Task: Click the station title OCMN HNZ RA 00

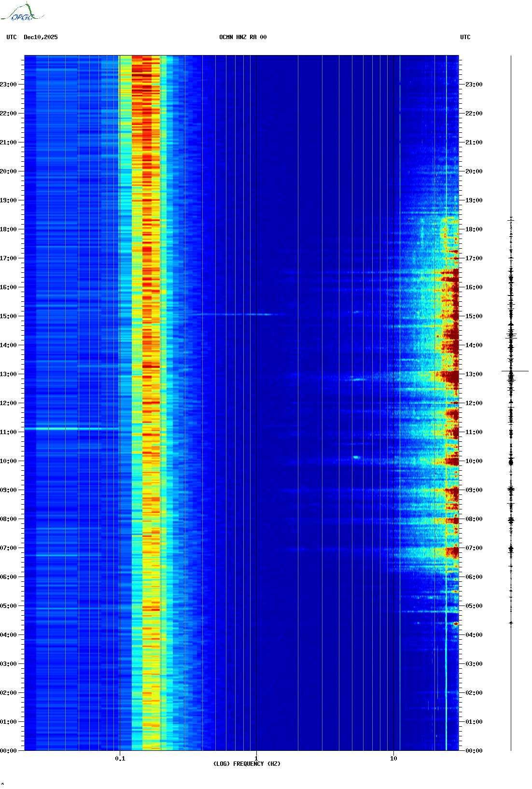Action: coord(242,37)
